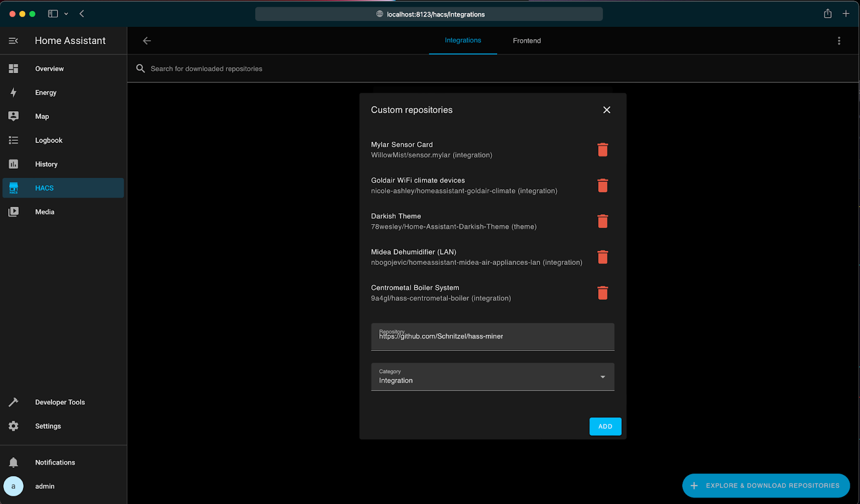Remove the Midea Dehumidifier (LAN) repository

[603, 257]
